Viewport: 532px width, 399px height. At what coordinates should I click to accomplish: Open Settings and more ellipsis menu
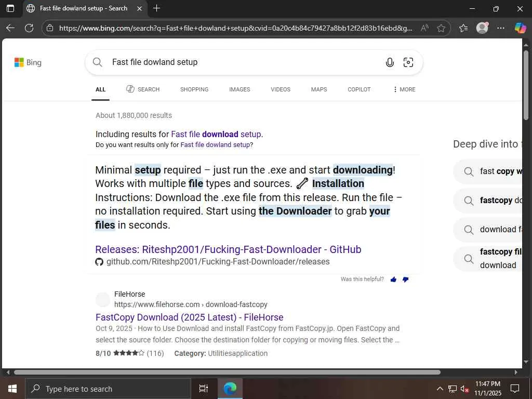(x=501, y=28)
